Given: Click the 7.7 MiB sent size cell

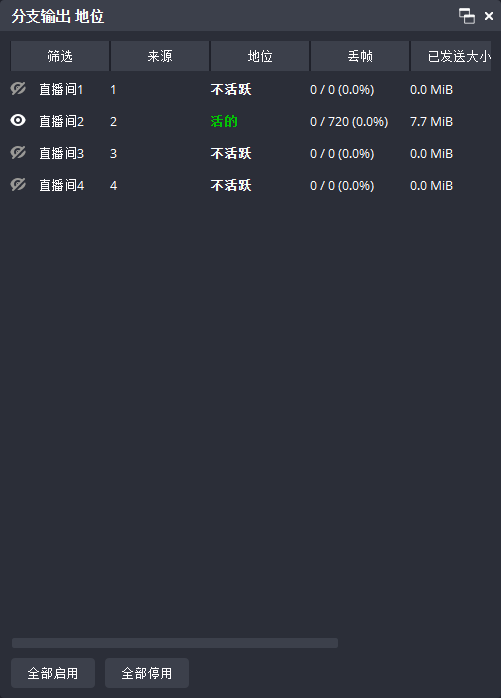Looking at the screenshot, I should click(x=431, y=122).
